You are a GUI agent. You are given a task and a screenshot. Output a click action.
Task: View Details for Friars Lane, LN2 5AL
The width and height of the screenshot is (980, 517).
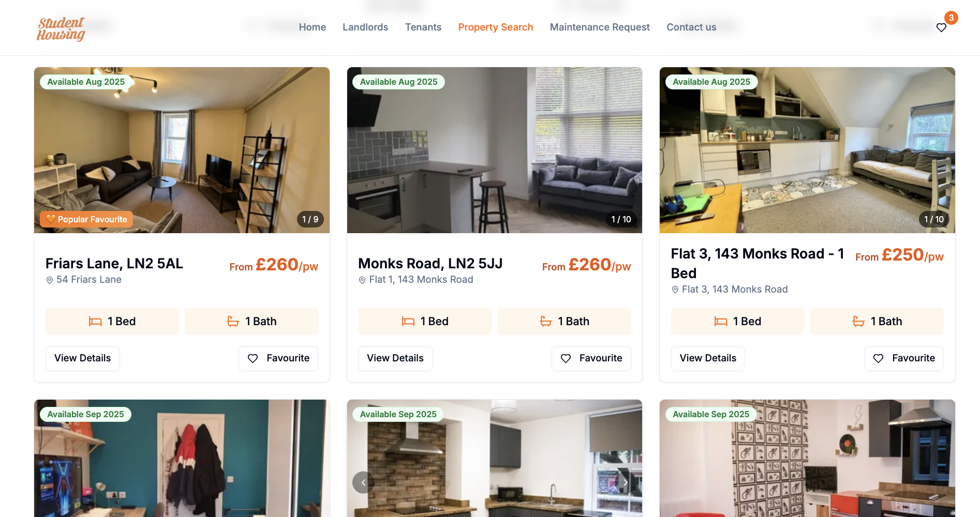tap(83, 358)
